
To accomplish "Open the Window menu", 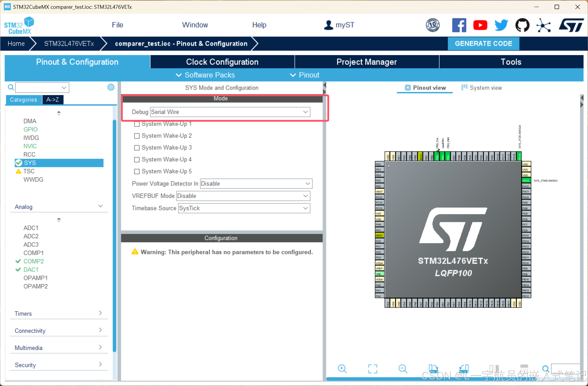I will pyautogui.click(x=195, y=25).
